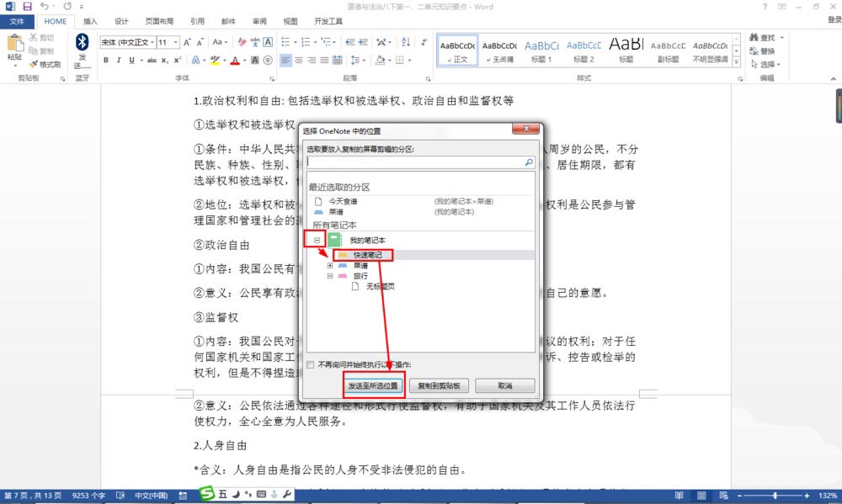This screenshot has width=842, height=504.
Task: Align text left in paragraph group
Action: point(285,60)
